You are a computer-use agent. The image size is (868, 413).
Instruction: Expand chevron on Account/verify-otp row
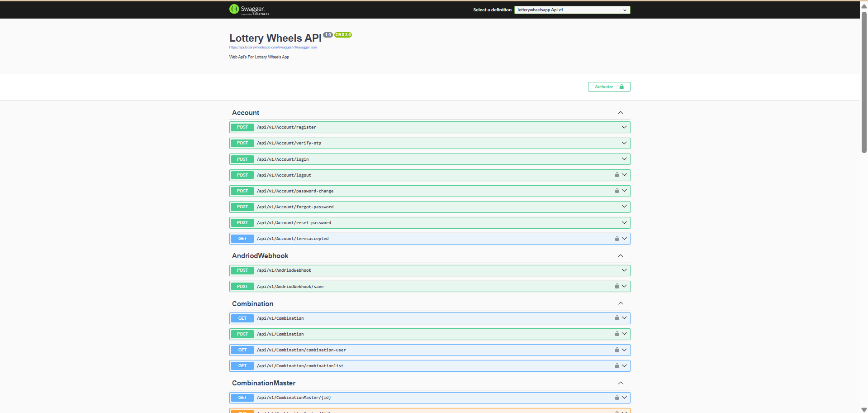click(x=624, y=143)
